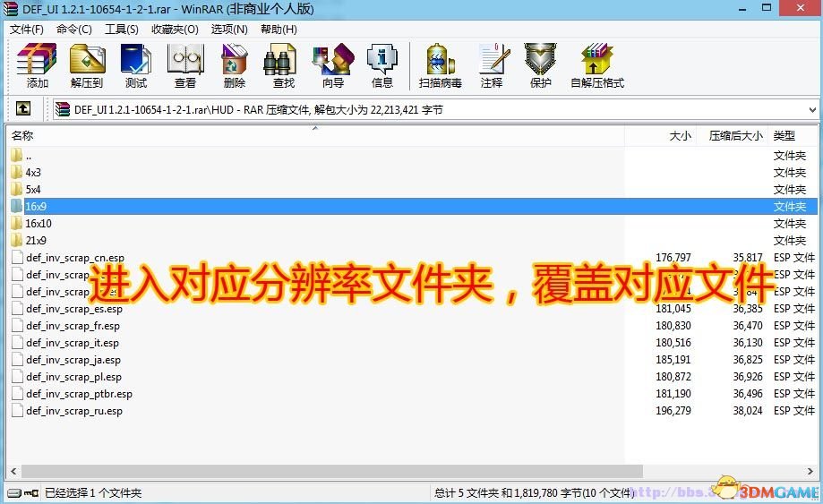Open the 工具(S) menu
Viewport: 823px width, 504px height.
point(121,30)
